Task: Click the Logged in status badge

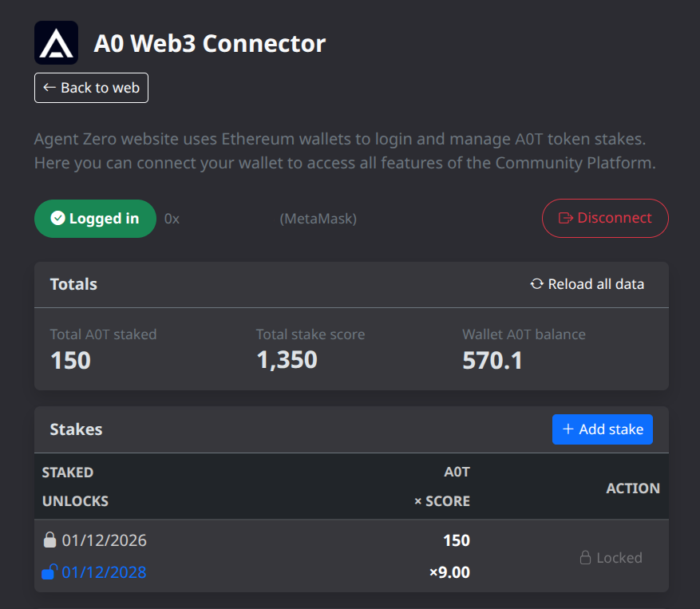Action: [x=95, y=218]
